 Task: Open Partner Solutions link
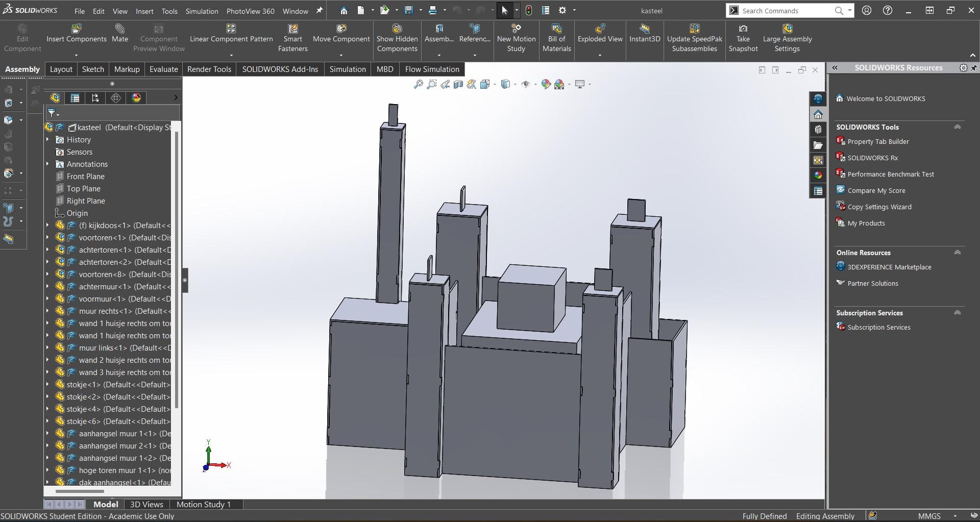[x=872, y=283]
